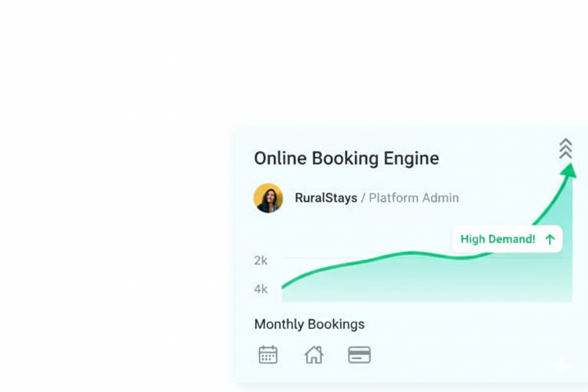Image resolution: width=588 pixels, height=392 pixels.
Task: Collapse the card using the triple chevron
Action: click(x=565, y=148)
